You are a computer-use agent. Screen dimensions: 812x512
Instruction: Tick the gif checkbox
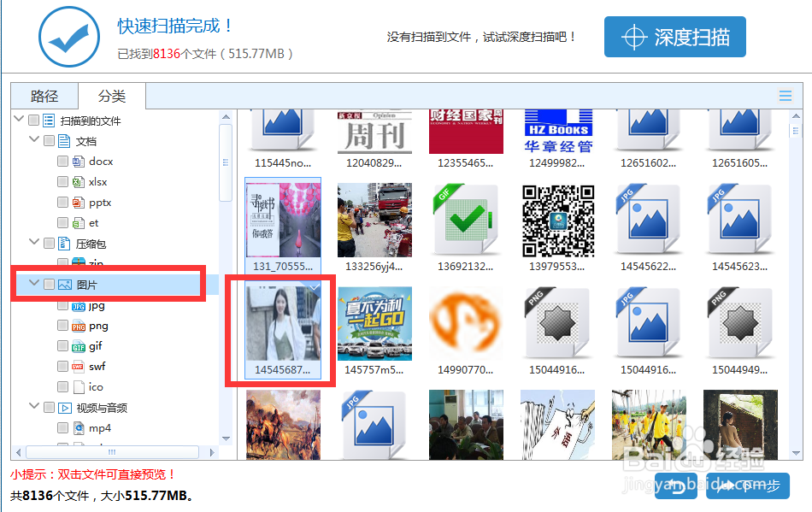tap(62, 345)
